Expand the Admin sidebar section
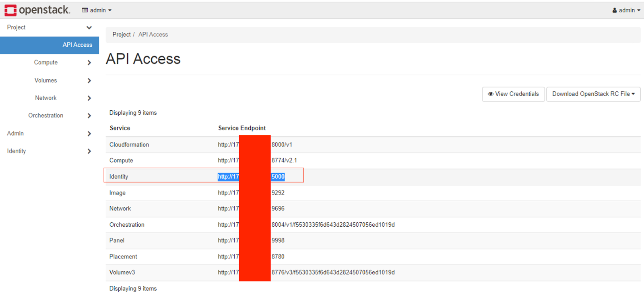Viewport: 644px width, 302px height. [50, 133]
